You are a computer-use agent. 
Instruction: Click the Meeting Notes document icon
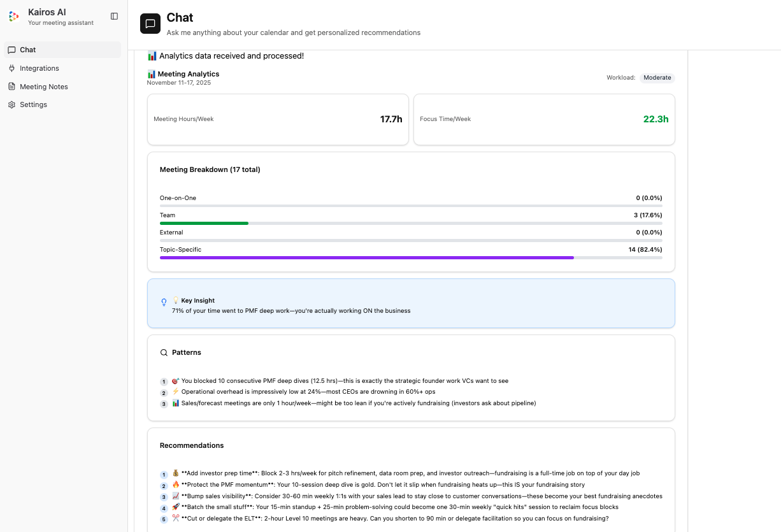click(x=11, y=87)
